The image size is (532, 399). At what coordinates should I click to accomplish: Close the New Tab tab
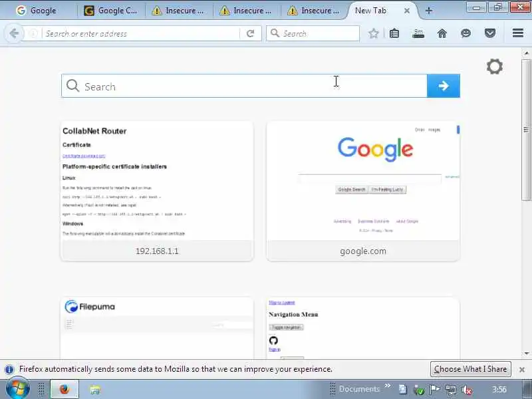click(407, 11)
